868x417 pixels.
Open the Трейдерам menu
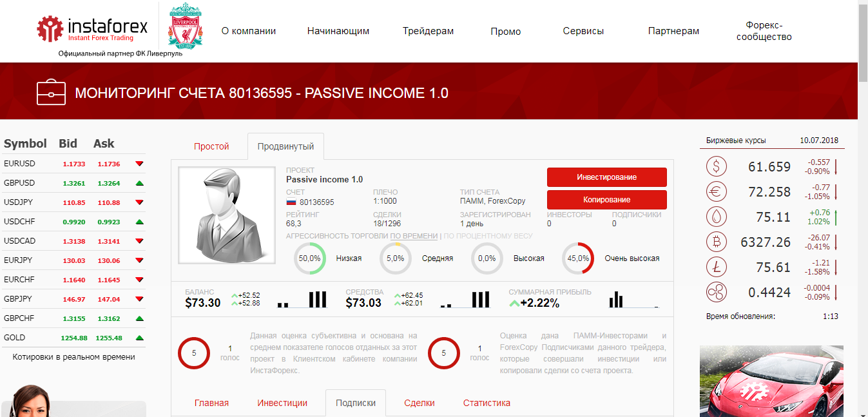[x=429, y=31]
